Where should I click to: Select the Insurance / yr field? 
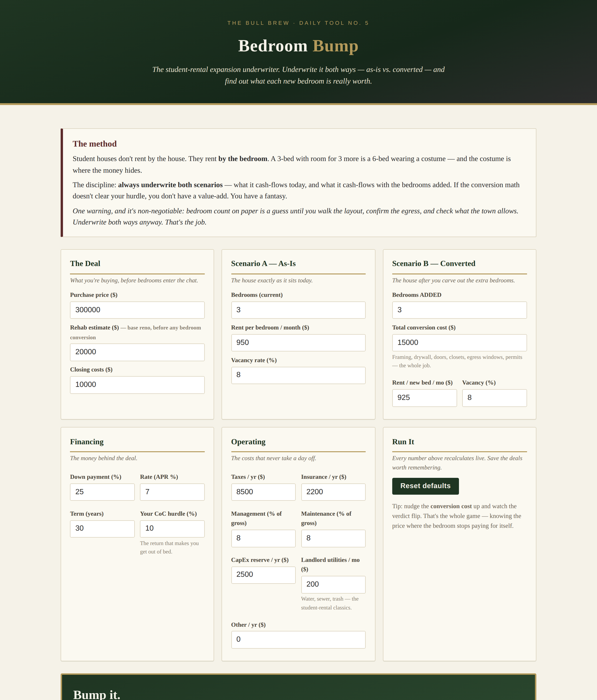tap(333, 492)
